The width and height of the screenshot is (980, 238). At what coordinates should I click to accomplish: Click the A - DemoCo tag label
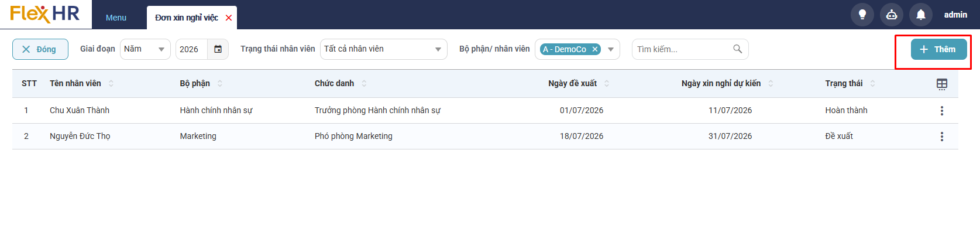[x=565, y=49]
